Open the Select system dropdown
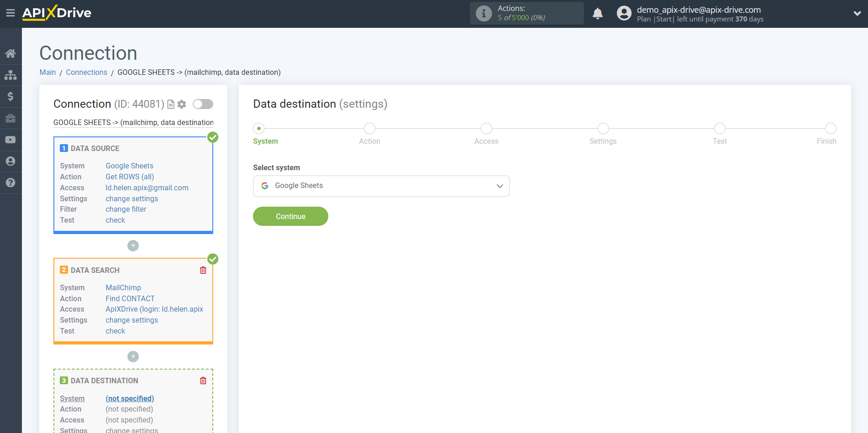Screen dimensions: 868x433 pyautogui.click(x=381, y=186)
